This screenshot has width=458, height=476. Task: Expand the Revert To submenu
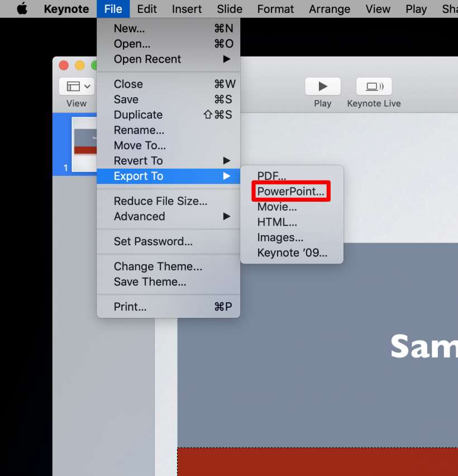169,160
